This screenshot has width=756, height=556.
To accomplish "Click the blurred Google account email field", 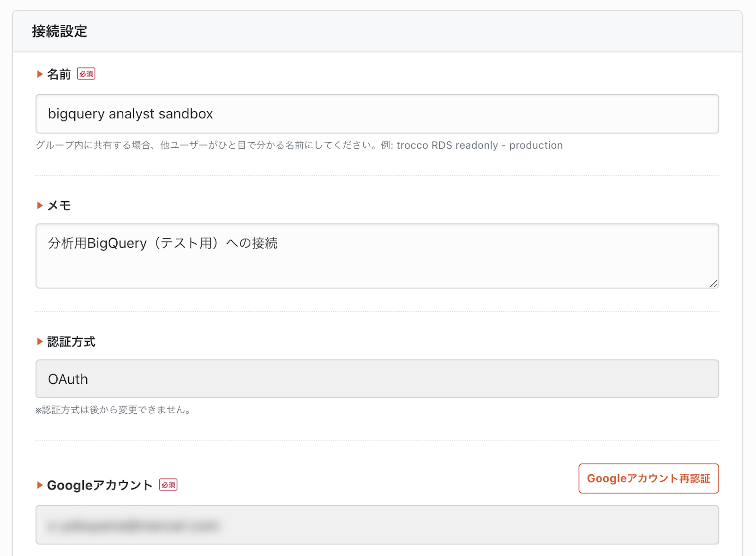I will tap(377, 525).
